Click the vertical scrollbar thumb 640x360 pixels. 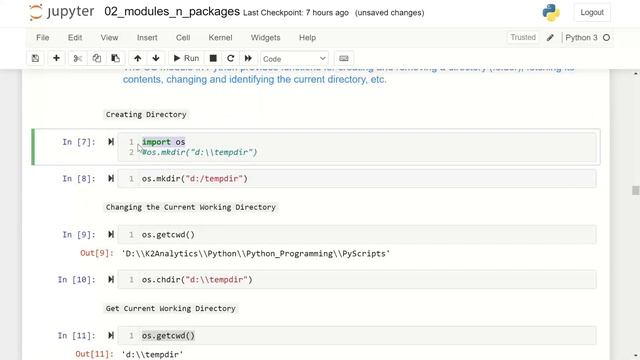636,190
